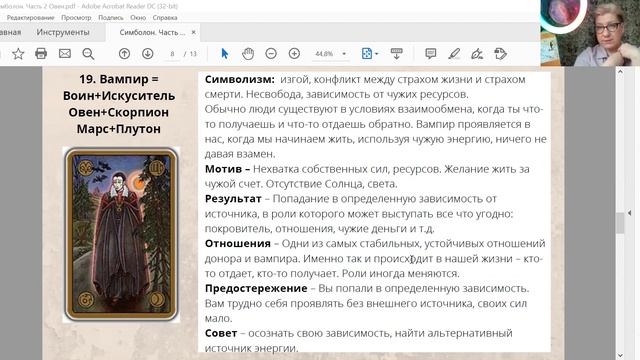Screen dimensions: 640x360
Task: Click the page number field showing 8
Action: point(172,54)
